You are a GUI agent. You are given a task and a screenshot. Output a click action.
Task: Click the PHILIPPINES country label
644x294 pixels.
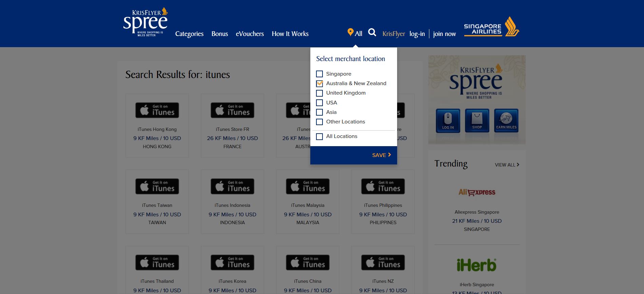pos(383,222)
